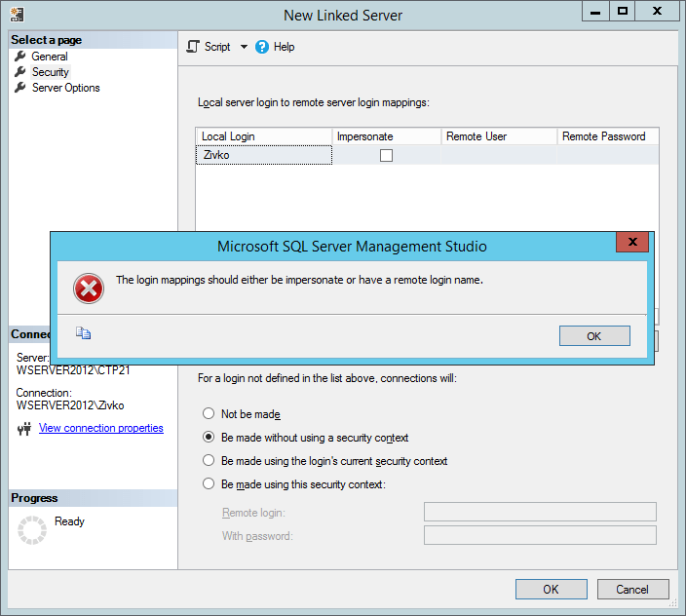
Task: Click the blue Help question icon
Action: pos(262,47)
